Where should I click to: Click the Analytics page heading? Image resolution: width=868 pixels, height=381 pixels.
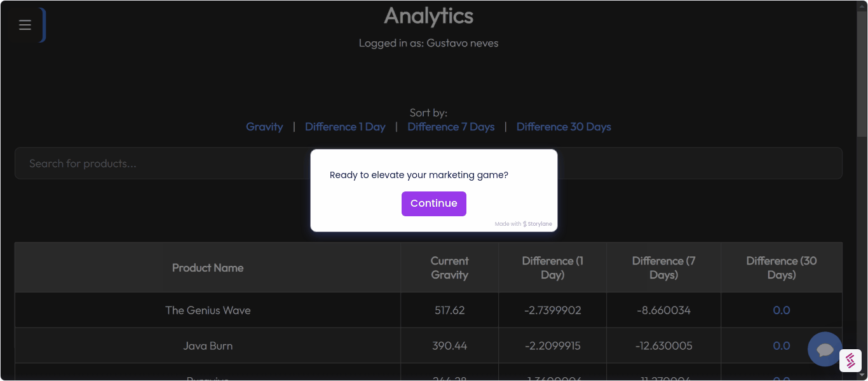(x=429, y=16)
